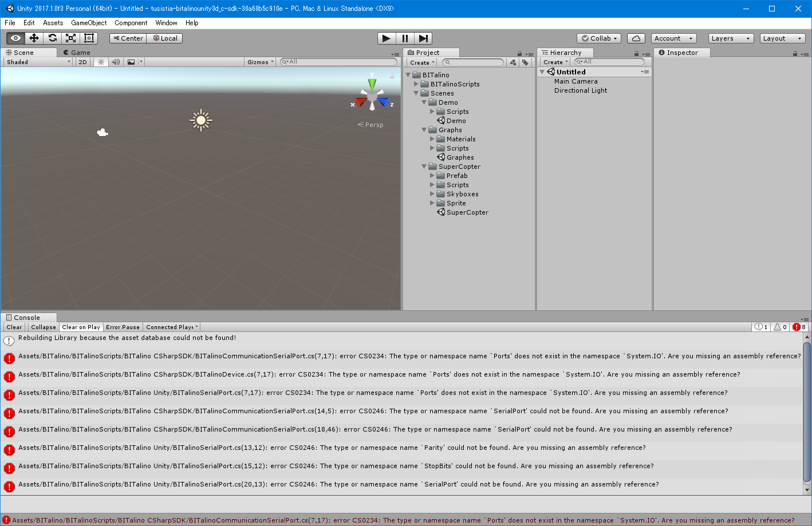
Task: Open Project Create dropdown
Action: [422, 62]
